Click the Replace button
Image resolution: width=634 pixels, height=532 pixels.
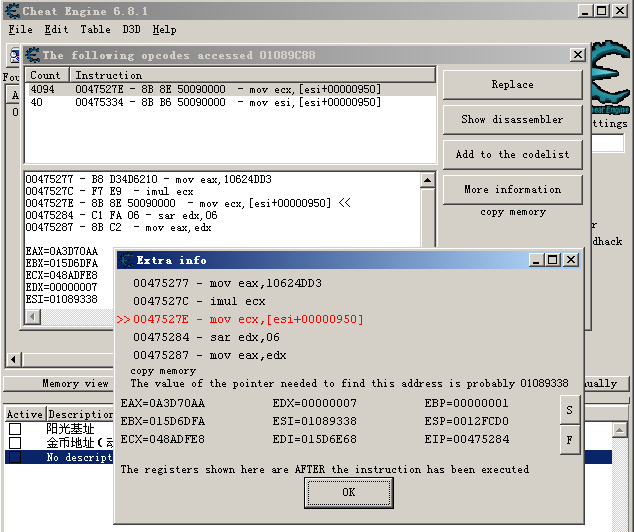[x=513, y=84]
